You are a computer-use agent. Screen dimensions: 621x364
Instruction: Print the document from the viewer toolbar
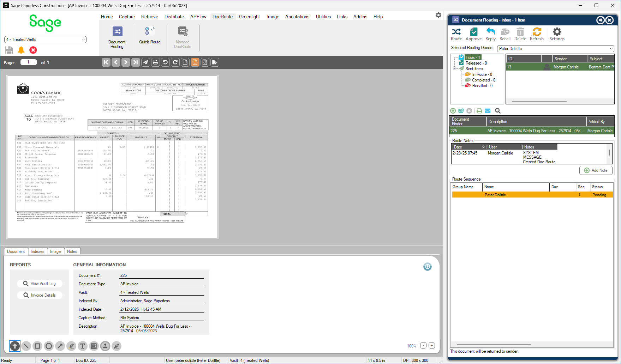point(155,62)
